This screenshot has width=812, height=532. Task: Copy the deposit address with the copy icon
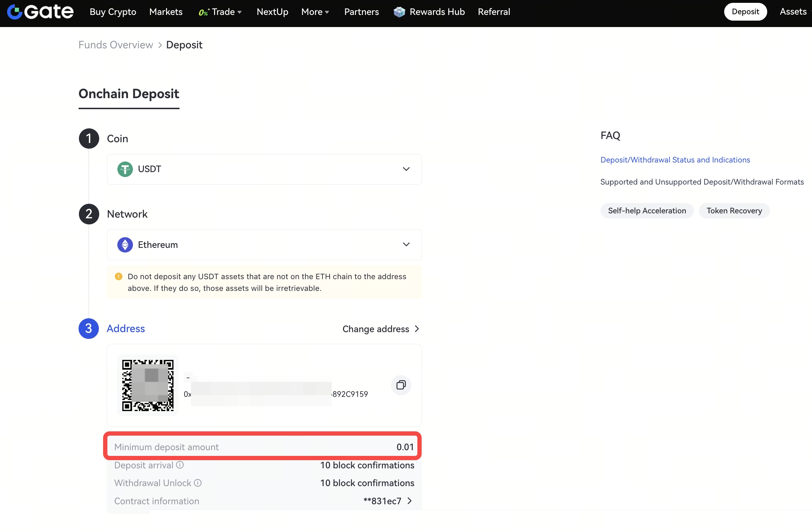pyautogui.click(x=401, y=385)
